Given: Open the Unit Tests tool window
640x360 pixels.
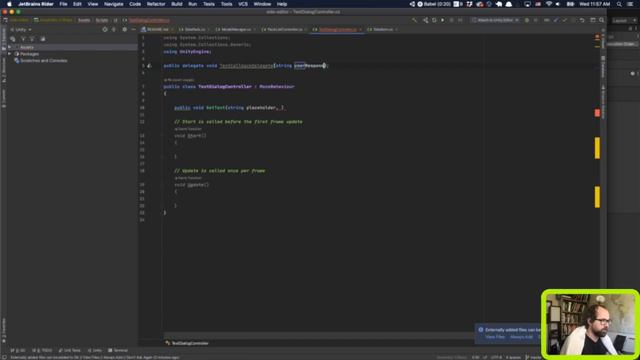Looking at the screenshot, I should 69,350.
